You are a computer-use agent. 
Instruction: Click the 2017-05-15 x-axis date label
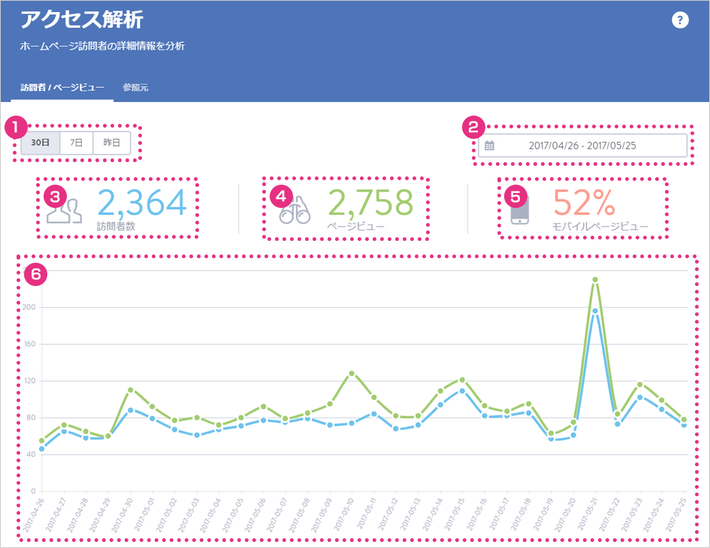click(453, 514)
